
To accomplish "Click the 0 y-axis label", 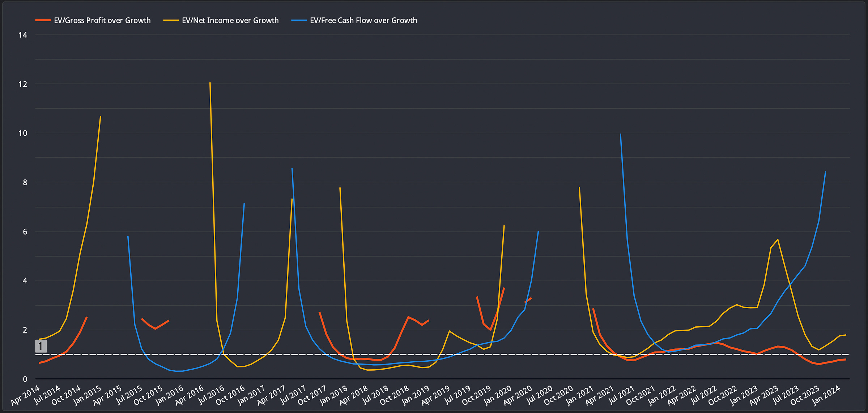I will (25, 379).
